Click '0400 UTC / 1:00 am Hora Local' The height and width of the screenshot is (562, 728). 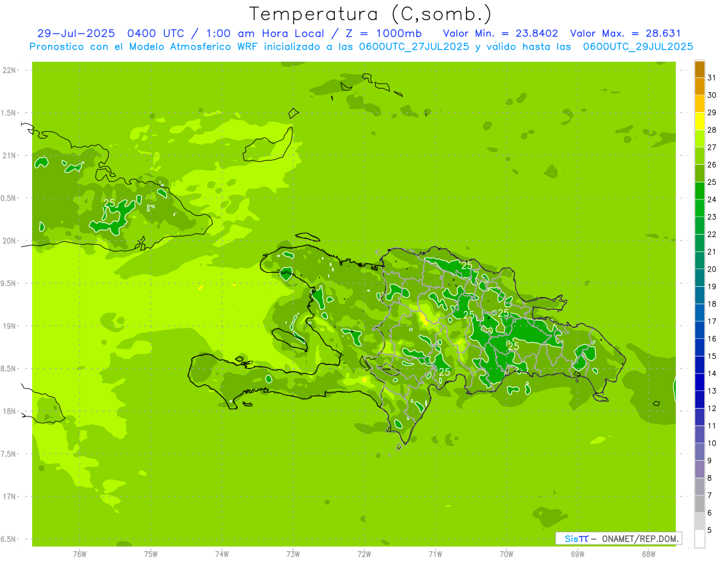tap(228, 33)
